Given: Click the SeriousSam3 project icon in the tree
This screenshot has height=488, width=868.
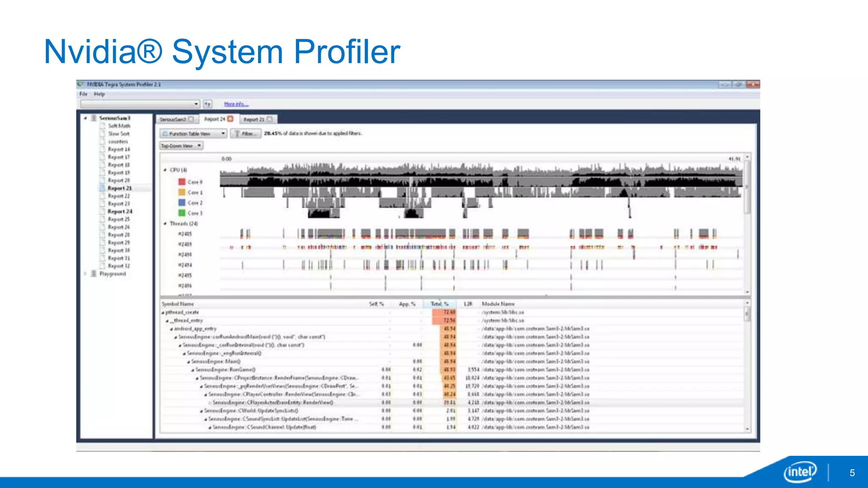Looking at the screenshot, I should (x=94, y=118).
